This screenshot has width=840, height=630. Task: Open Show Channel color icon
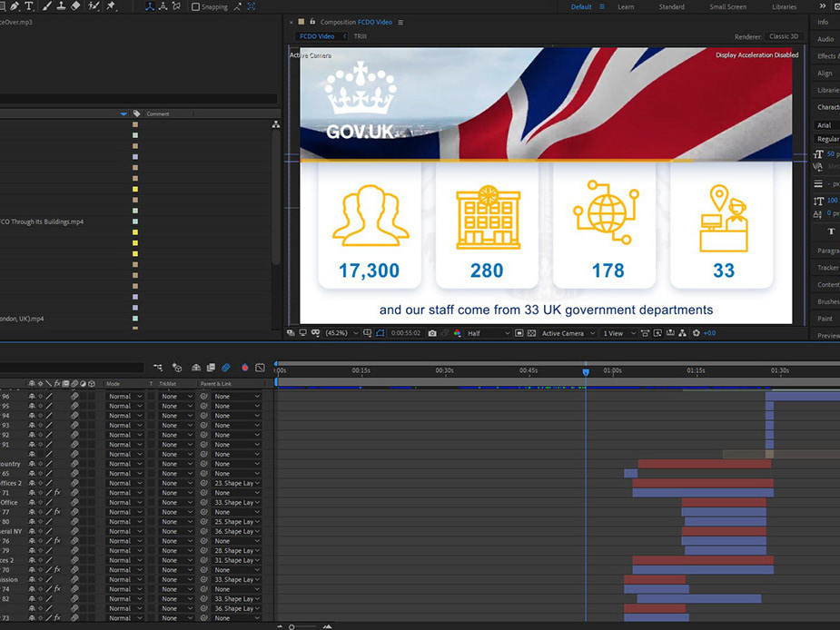pyautogui.click(x=457, y=333)
